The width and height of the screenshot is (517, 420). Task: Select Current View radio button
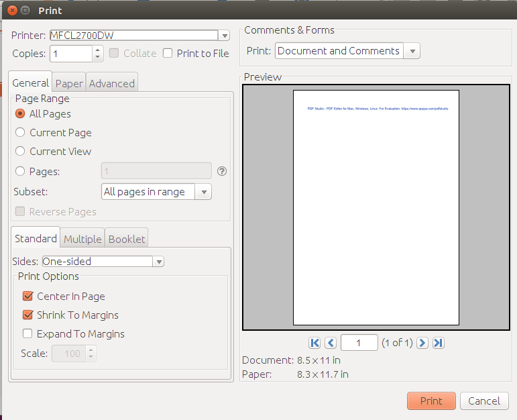20,151
